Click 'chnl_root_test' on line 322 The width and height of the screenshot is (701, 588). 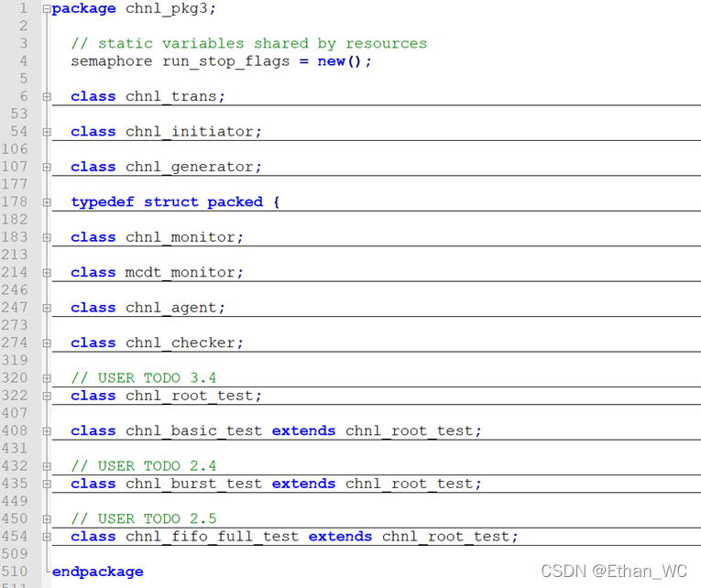click(189, 396)
